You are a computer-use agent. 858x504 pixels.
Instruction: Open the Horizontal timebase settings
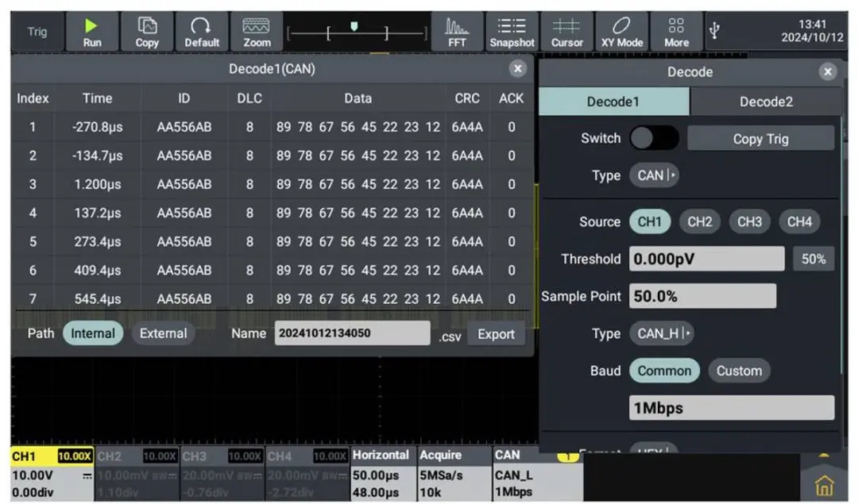(382, 473)
